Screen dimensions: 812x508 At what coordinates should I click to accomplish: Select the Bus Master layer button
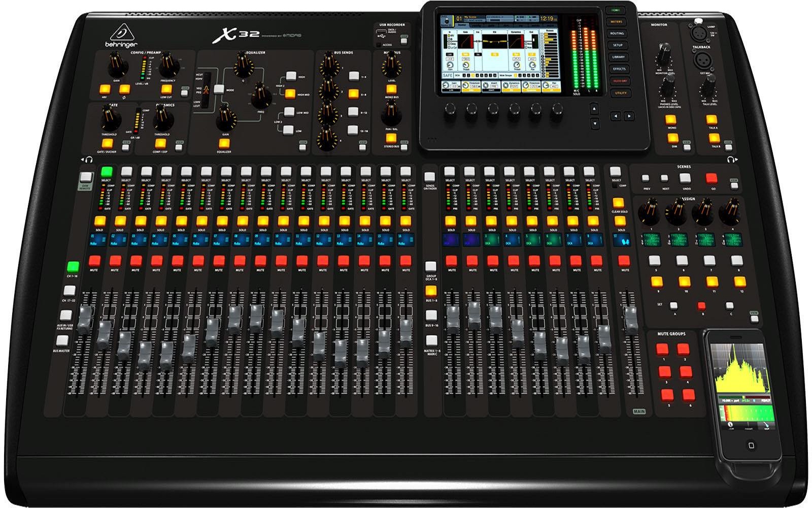62,341
